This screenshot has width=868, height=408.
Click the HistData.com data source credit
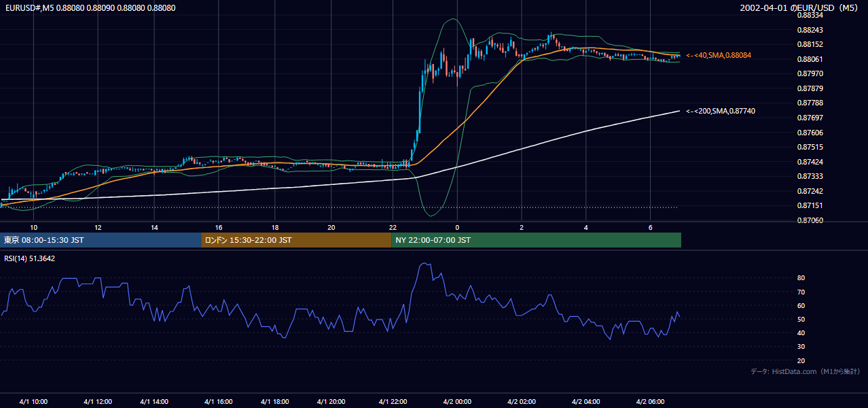coord(806,371)
